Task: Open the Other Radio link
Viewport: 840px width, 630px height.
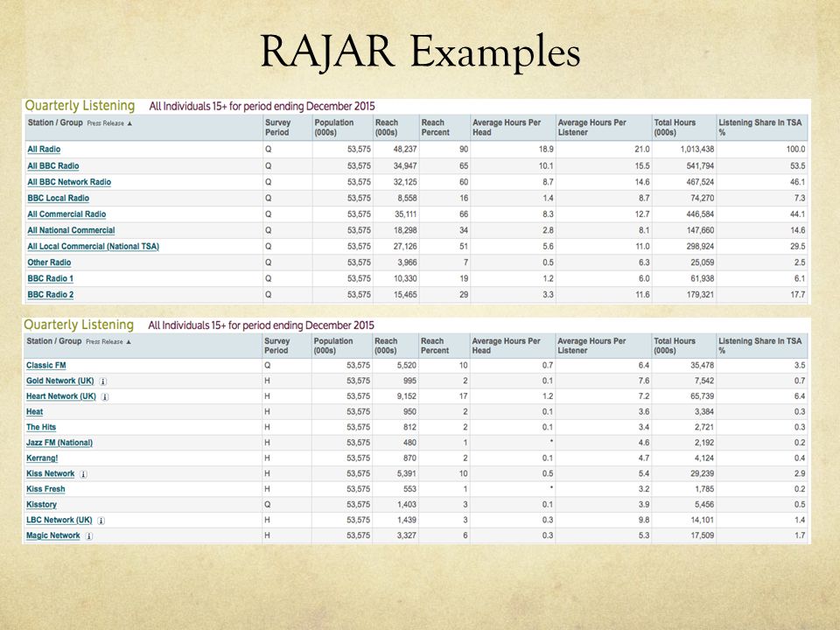Action: [49, 262]
